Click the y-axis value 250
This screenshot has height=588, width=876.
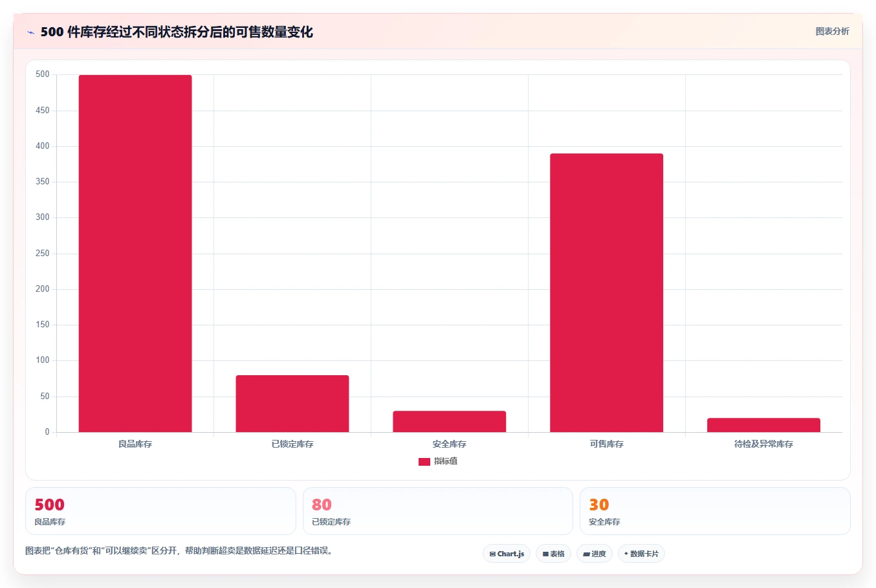(x=43, y=254)
